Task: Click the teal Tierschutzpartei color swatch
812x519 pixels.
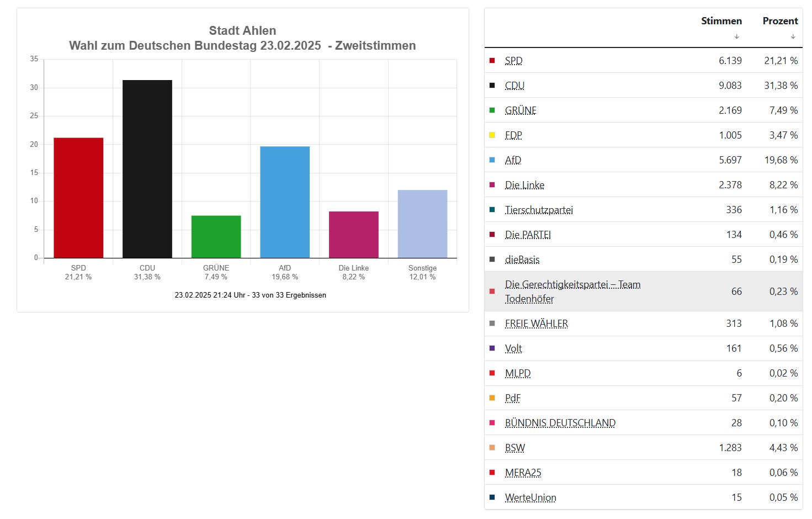Action: pyautogui.click(x=492, y=209)
